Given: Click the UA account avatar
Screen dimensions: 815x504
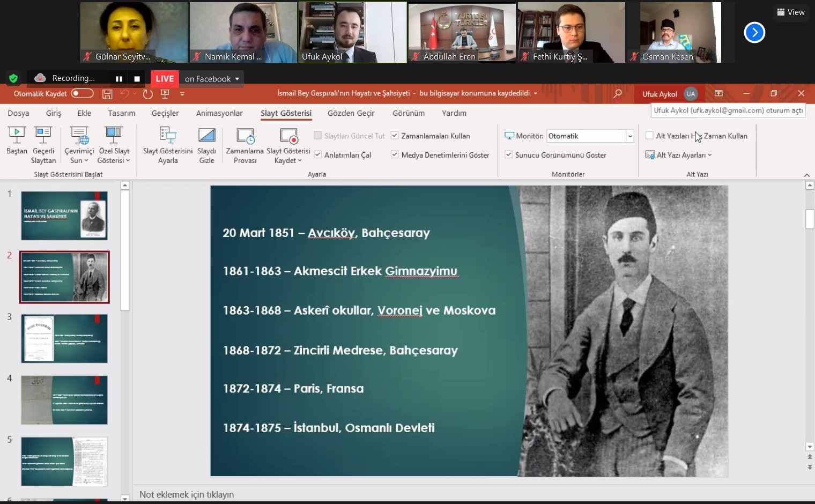Looking at the screenshot, I should click(x=691, y=94).
